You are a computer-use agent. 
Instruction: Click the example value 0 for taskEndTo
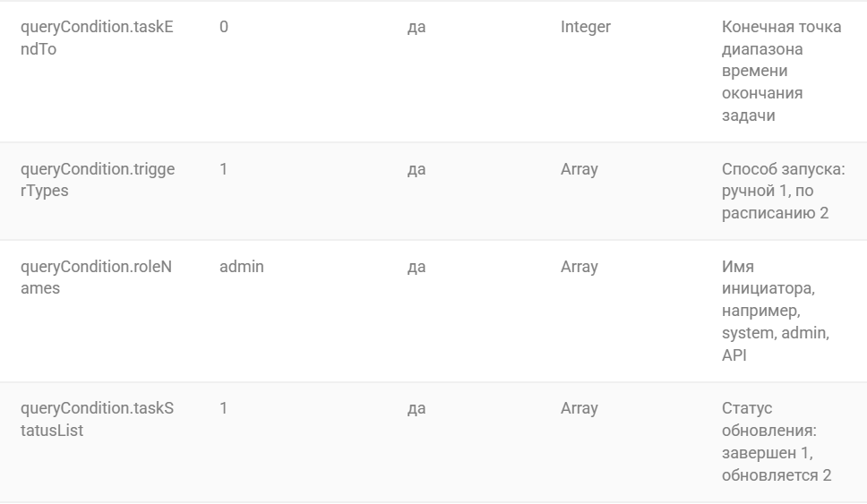point(223,27)
